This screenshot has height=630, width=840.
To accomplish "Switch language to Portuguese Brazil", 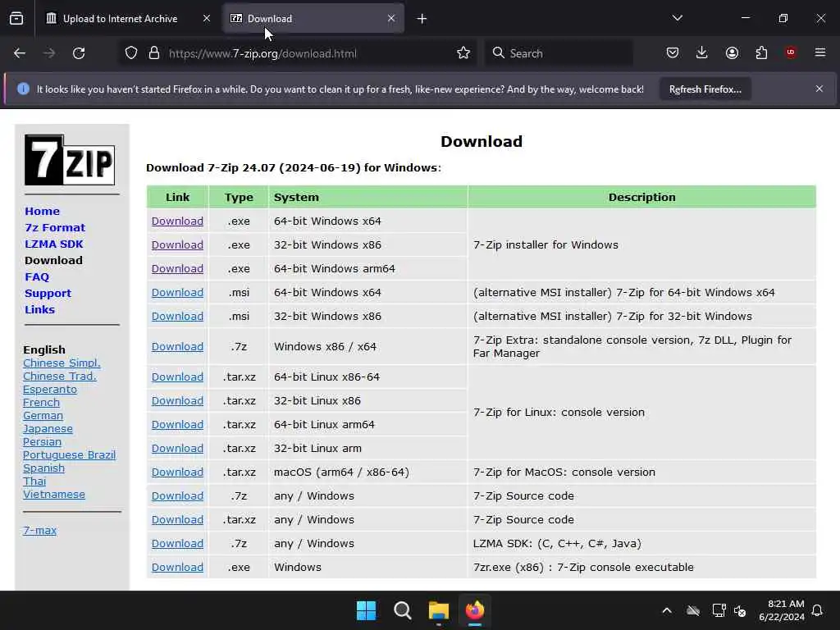I will 69,454.
